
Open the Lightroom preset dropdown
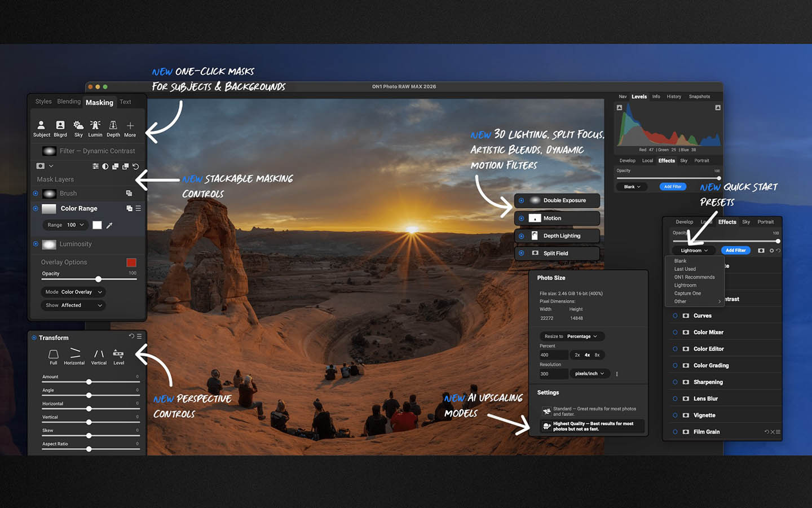tap(694, 251)
